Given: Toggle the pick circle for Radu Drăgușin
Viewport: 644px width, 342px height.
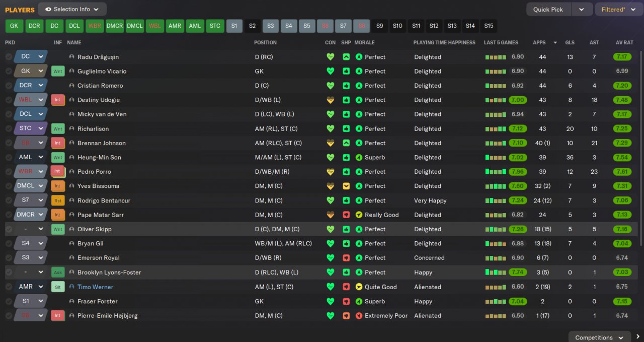Looking at the screenshot, I should click(x=9, y=57).
